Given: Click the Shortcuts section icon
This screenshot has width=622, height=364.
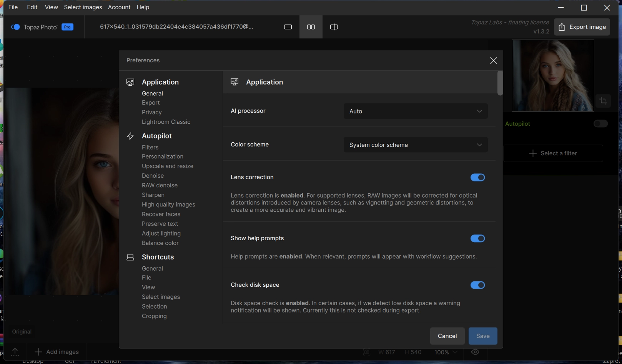Looking at the screenshot, I should point(130,257).
